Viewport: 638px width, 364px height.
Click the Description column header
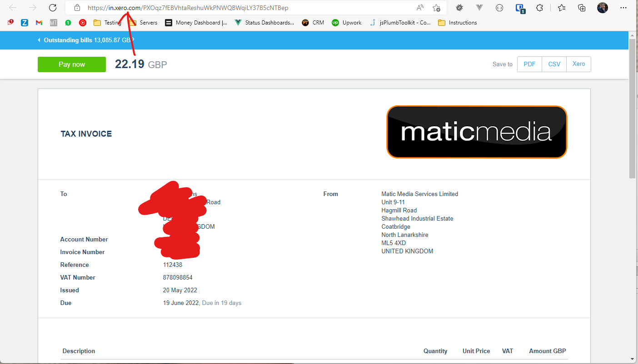point(79,351)
